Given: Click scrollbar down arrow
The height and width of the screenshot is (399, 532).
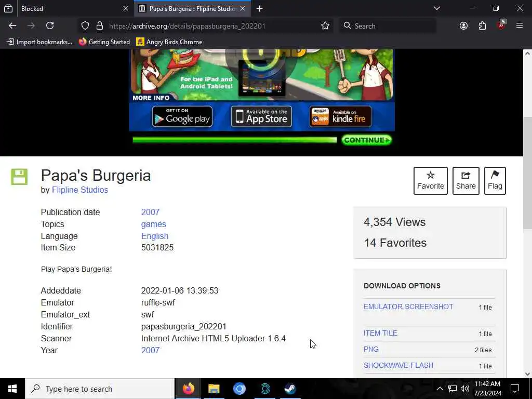Looking at the screenshot, I should (528, 374).
